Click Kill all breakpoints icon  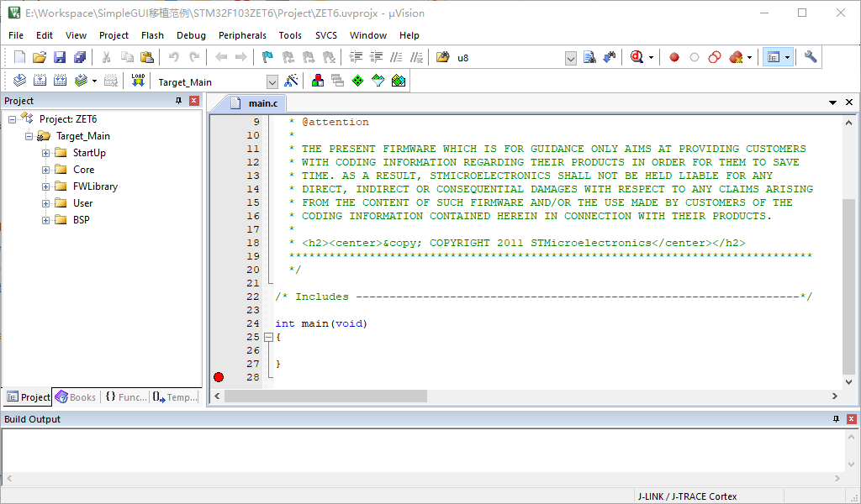735,57
